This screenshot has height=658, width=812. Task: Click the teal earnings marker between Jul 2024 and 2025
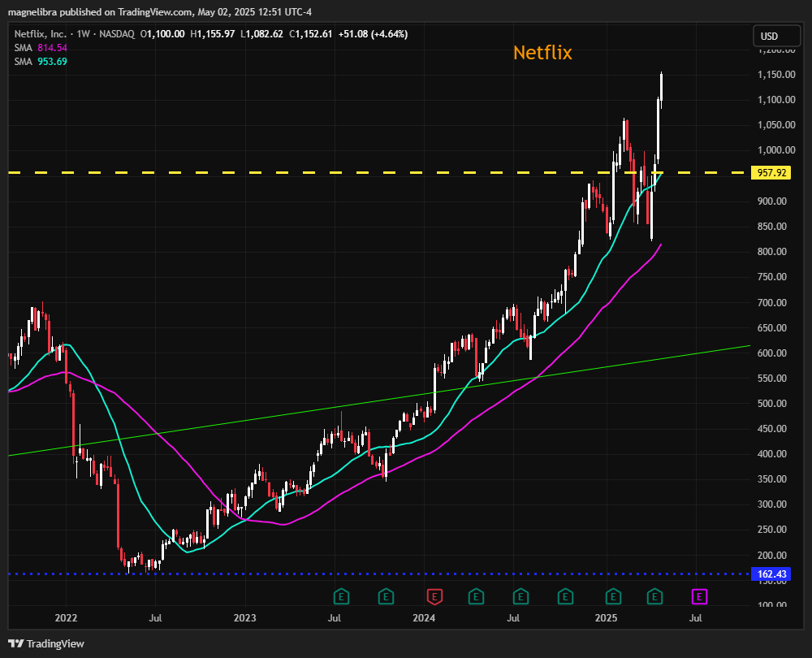565,597
